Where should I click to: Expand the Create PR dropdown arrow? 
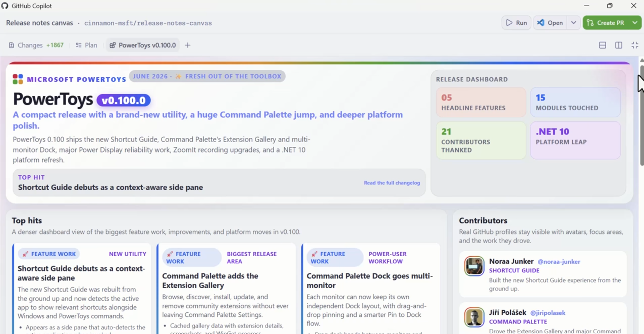coord(635,23)
